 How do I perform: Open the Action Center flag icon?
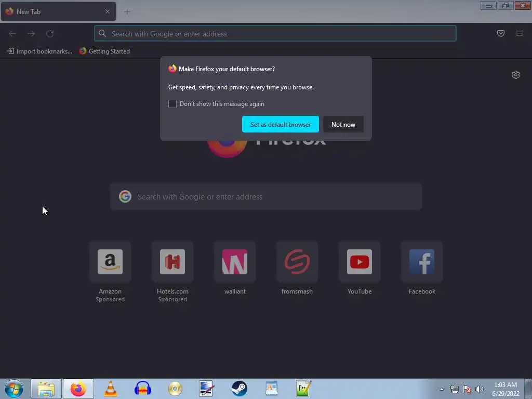click(467, 389)
